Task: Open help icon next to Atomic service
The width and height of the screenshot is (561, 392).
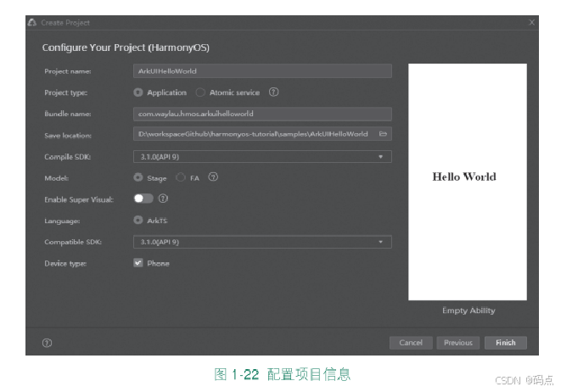Action: pos(273,92)
